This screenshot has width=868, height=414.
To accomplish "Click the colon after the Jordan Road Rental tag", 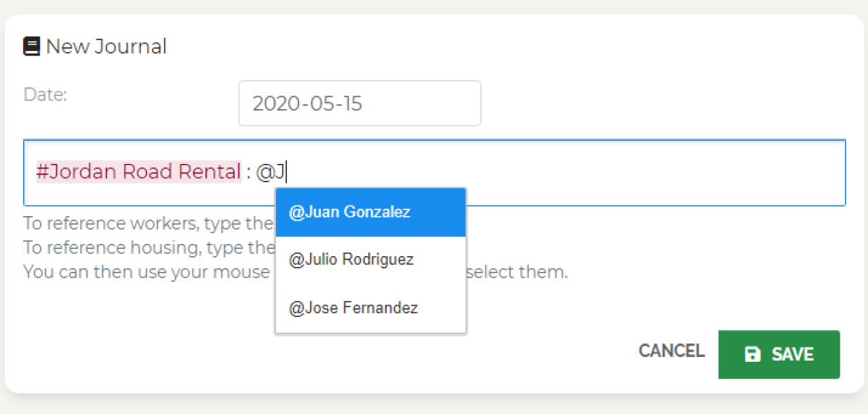I will click(249, 173).
